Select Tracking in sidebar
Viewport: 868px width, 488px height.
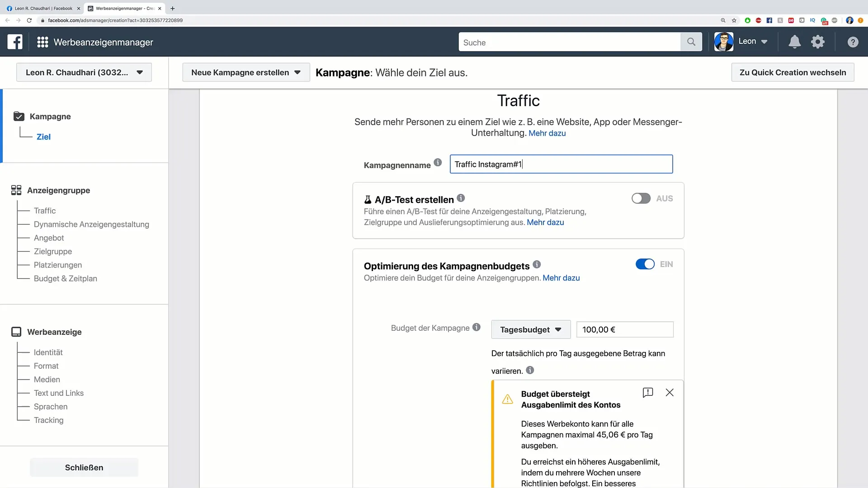pyautogui.click(x=49, y=420)
